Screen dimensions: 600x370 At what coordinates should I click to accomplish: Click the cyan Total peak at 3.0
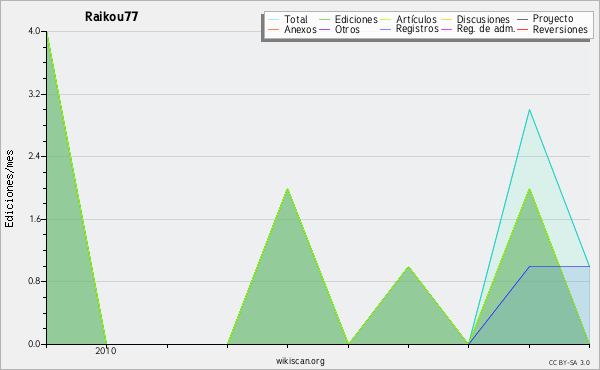coord(529,110)
